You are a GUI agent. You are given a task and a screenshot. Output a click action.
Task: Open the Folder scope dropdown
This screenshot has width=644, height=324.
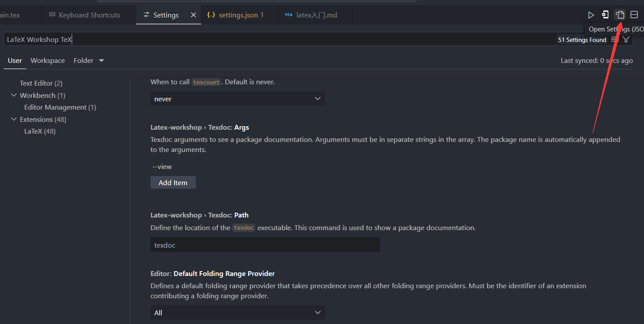(x=89, y=61)
